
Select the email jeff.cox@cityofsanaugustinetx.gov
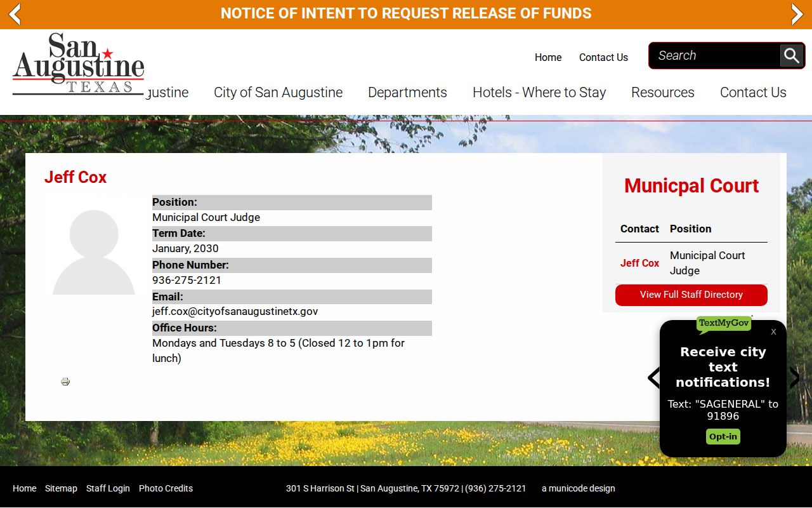click(235, 311)
